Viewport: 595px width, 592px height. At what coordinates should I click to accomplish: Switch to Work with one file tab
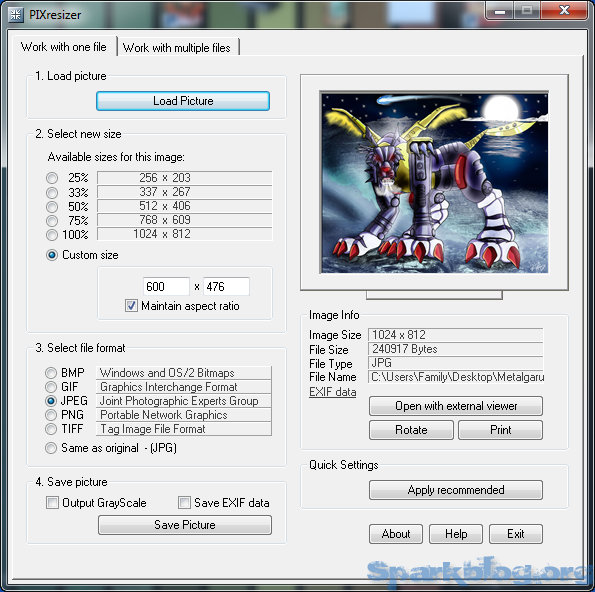point(63,47)
